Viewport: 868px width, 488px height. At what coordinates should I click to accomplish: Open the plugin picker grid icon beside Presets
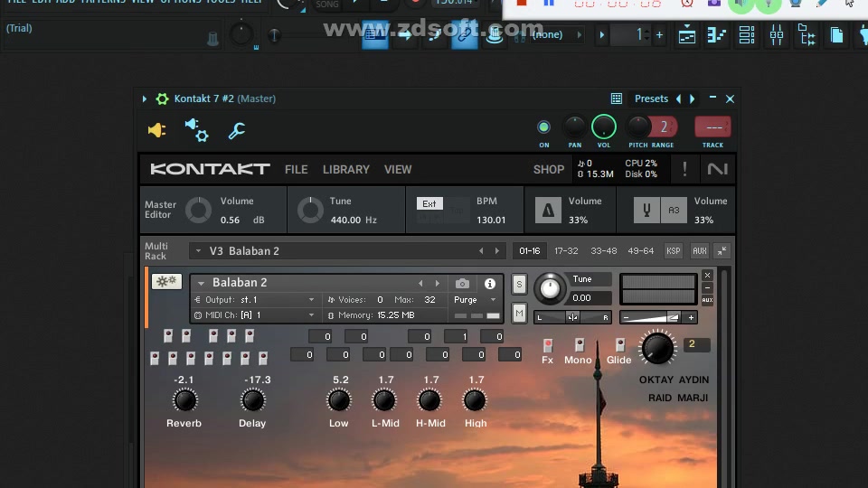click(x=616, y=99)
